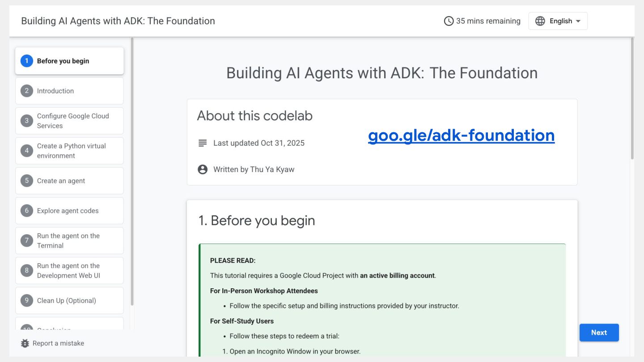
Task: Click the last updated lines icon
Action: click(203, 143)
